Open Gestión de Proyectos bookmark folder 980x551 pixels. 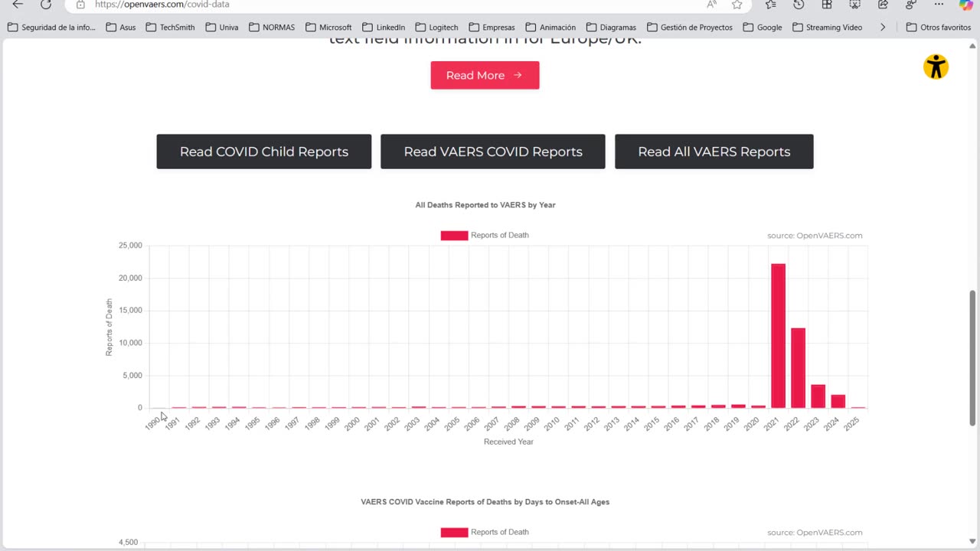689,28
